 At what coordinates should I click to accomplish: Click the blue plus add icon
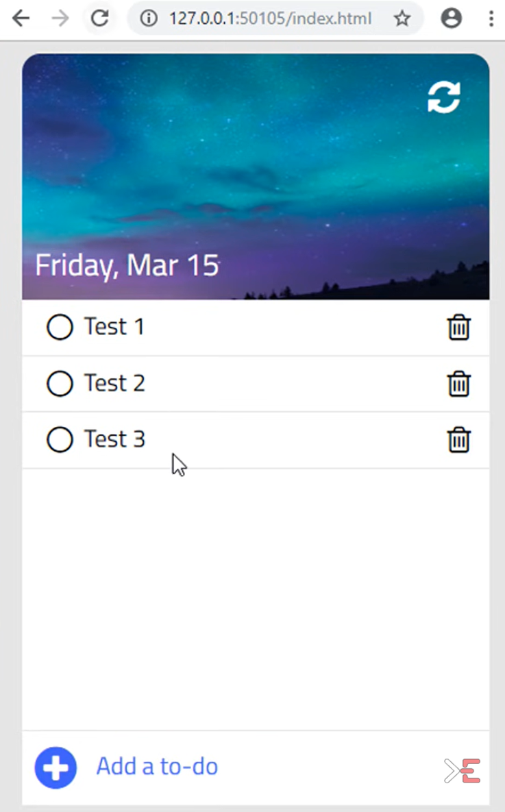[x=56, y=767]
